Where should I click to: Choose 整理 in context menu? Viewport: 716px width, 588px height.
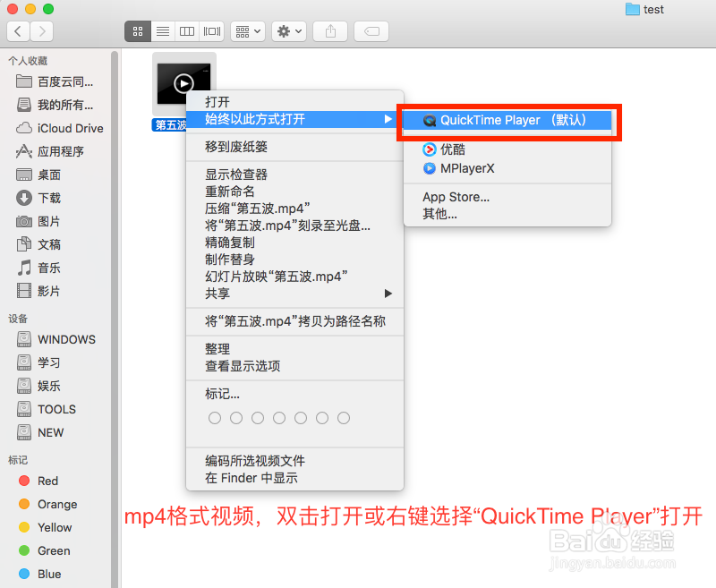click(295, 349)
